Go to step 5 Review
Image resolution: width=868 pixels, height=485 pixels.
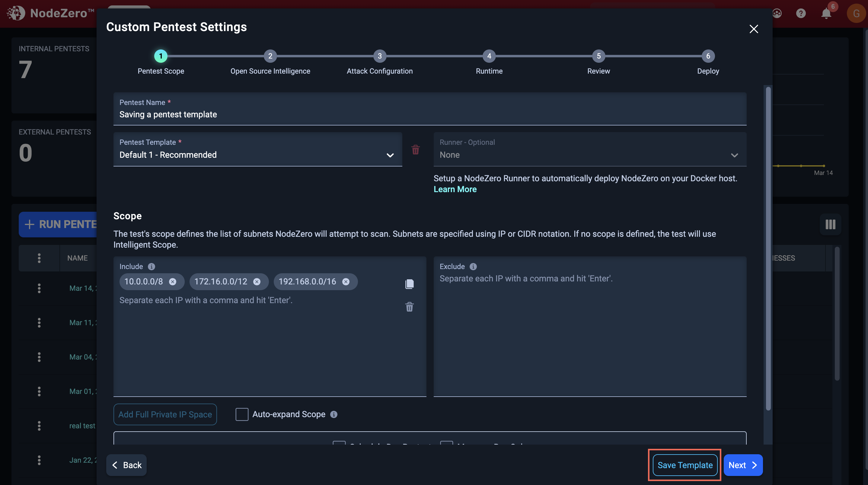598,56
